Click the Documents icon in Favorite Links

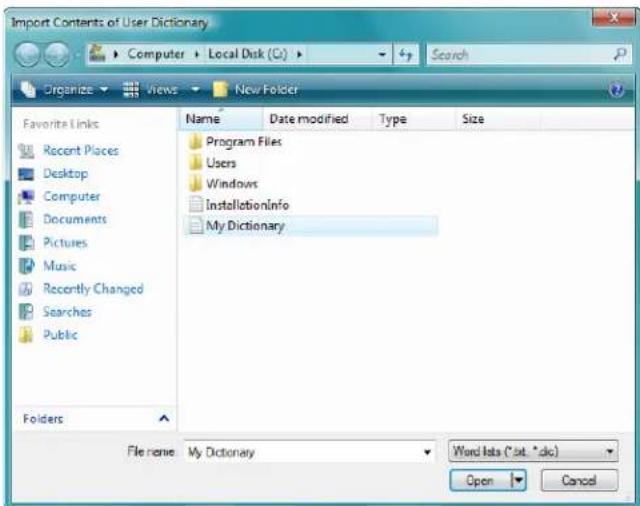pos(26,220)
